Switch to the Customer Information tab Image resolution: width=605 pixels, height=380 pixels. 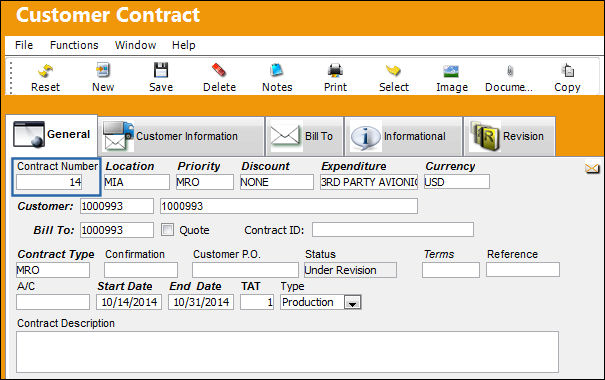[181, 136]
